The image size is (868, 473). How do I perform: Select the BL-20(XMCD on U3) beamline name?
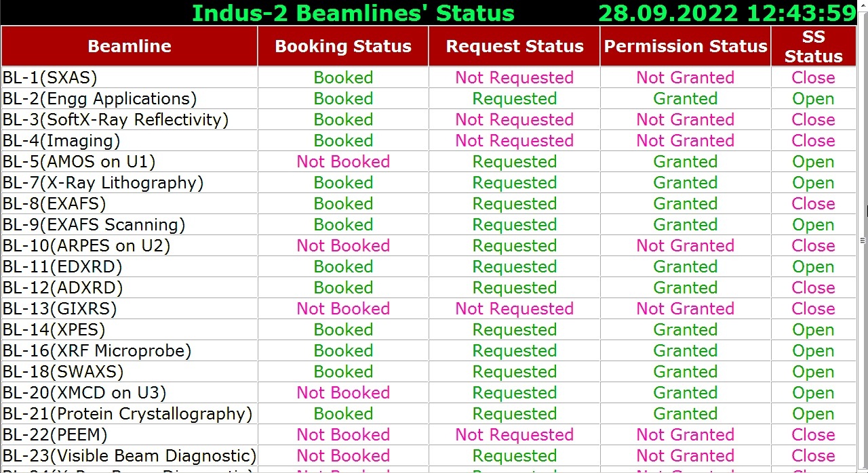coord(84,392)
